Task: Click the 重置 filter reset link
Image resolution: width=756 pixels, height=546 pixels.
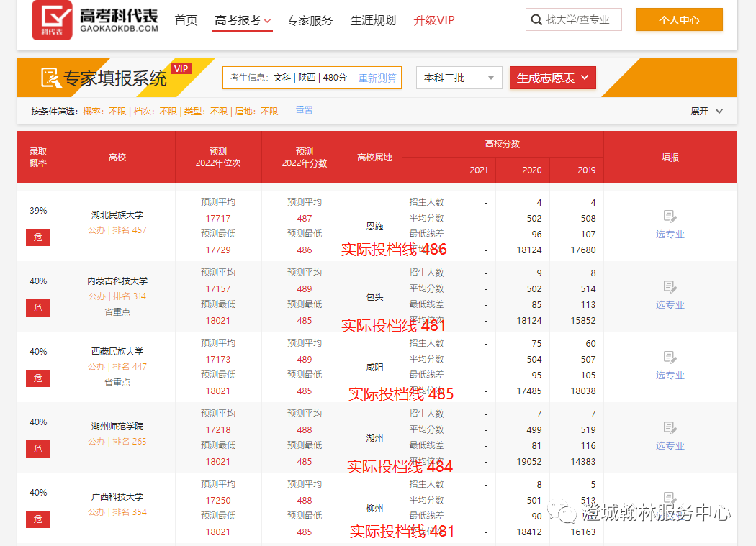Action: pos(305,111)
